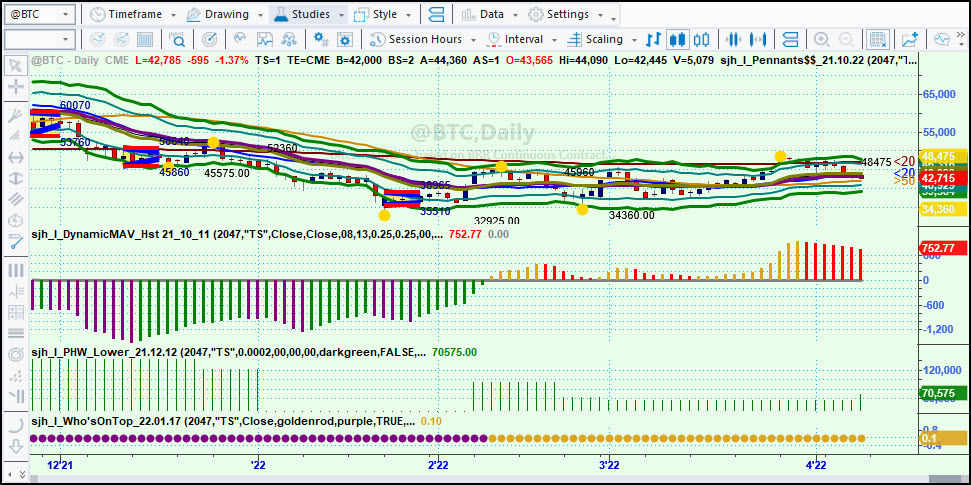This screenshot has width=971, height=485.
Task: Click the layout icon next to Style menu
Action: 437,14
